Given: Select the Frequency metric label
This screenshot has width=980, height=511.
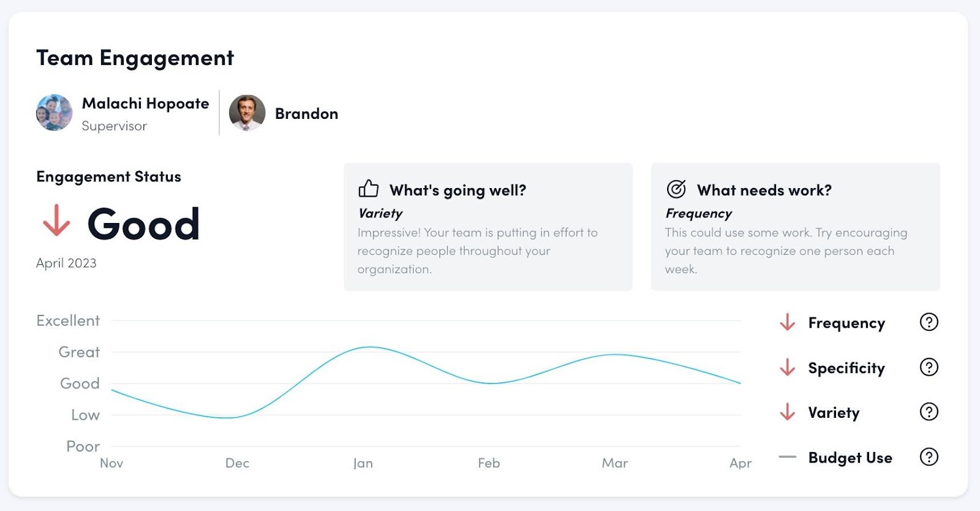Looking at the screenshot, I should pos(846,323).
